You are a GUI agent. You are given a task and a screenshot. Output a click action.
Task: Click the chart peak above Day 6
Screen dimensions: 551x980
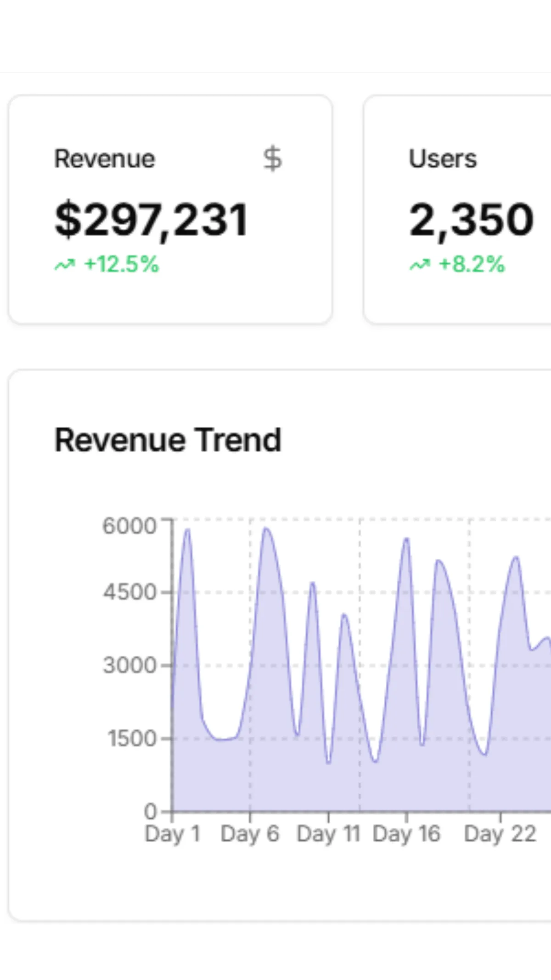[266, 528]
